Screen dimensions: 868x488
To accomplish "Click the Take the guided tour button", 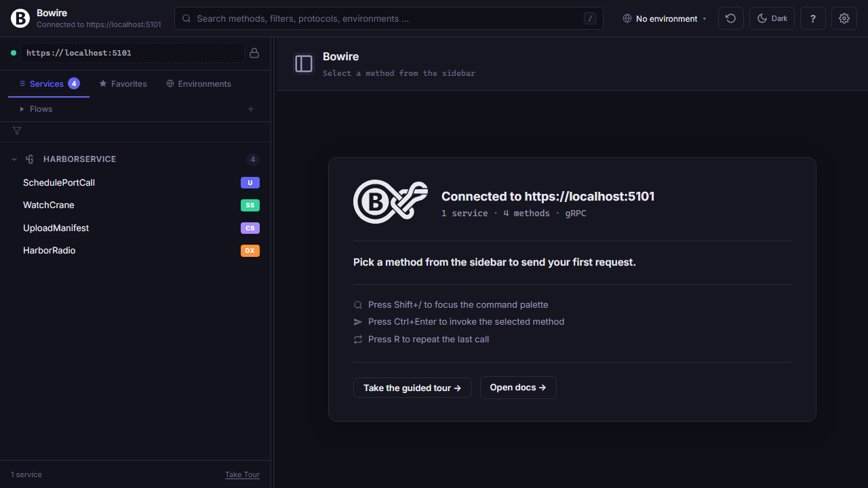I will (412, 388).
